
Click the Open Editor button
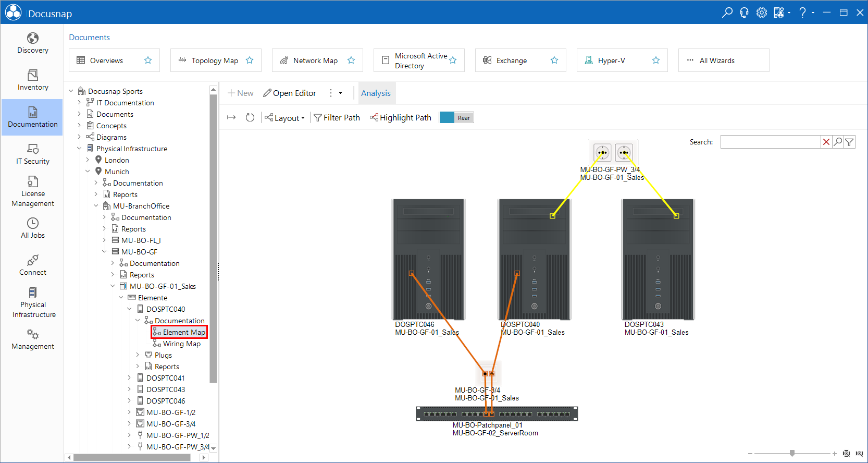(x=290, y=93)
